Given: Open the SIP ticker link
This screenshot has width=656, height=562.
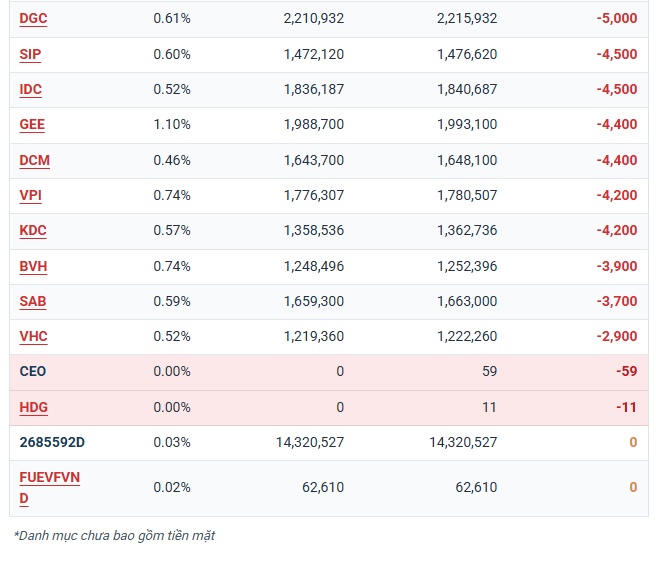Looking at the screenshot, I should coord(30,54).
